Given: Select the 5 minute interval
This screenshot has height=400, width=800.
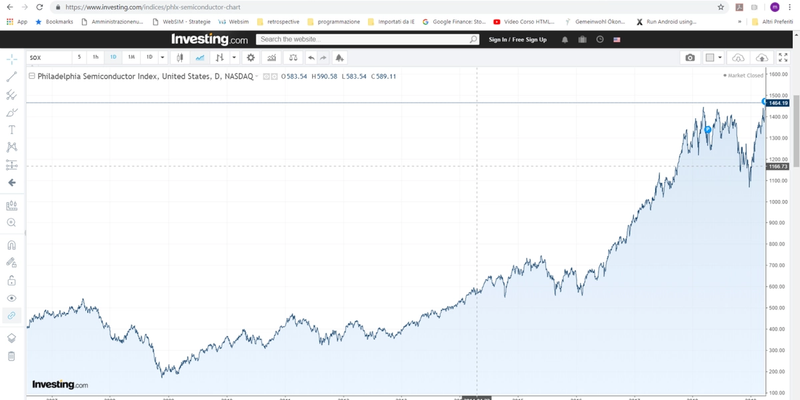Looking at the screenshot, I should coord(79,58).
